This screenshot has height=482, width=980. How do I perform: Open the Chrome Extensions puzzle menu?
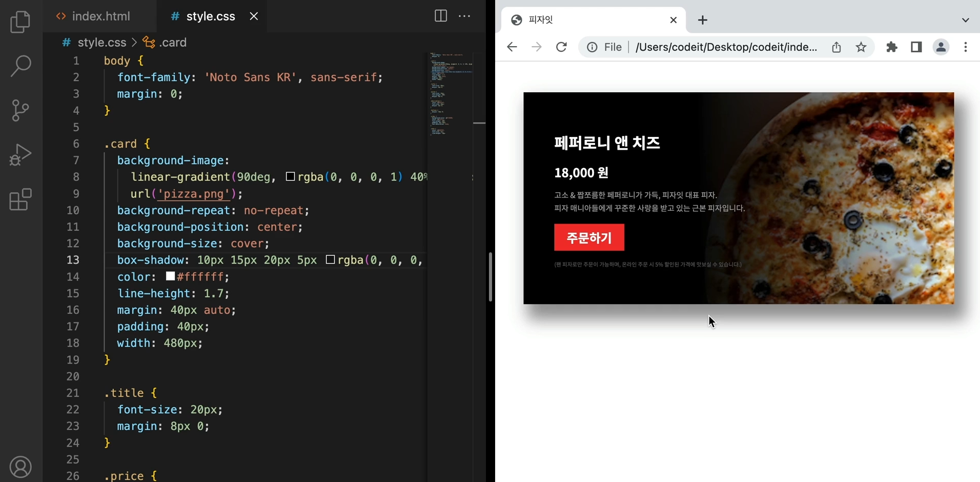click(x=892, y=47)
